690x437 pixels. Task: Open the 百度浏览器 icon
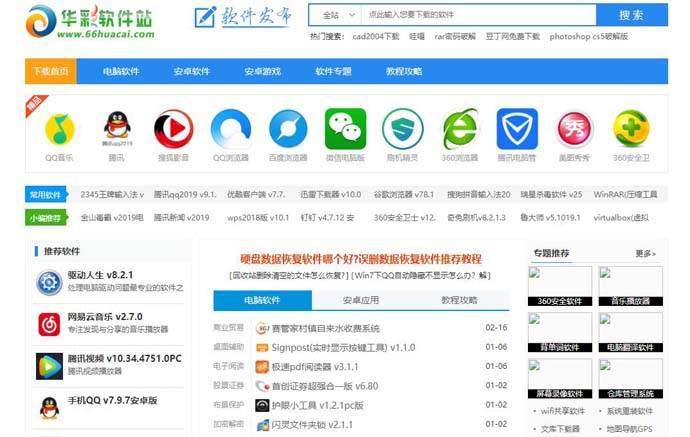[288, 129]
